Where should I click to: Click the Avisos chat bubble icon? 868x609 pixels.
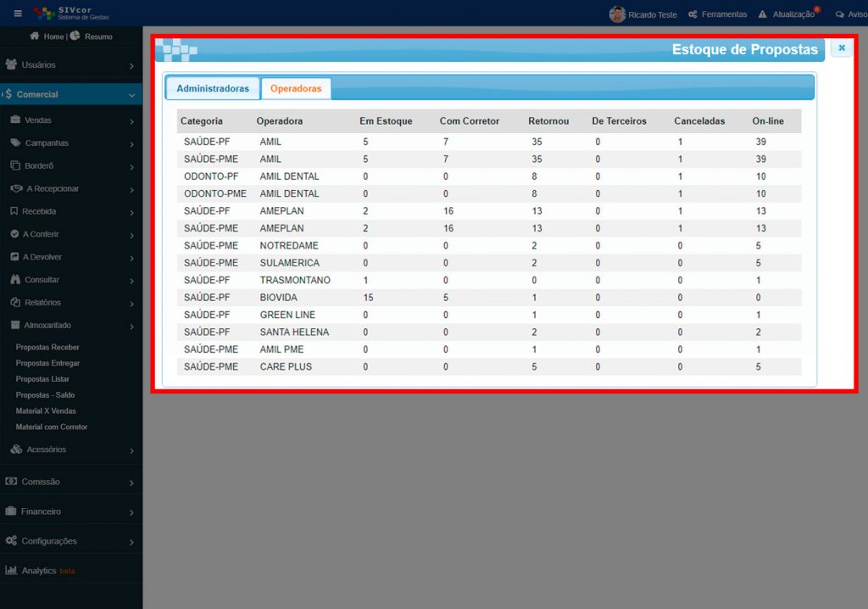pyautogui.click(x=840, y=14)
